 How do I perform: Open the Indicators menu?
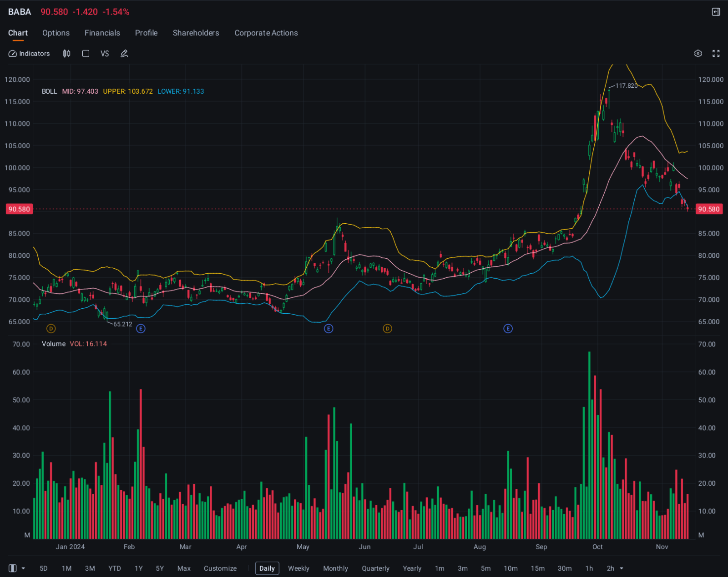point(29,54)
